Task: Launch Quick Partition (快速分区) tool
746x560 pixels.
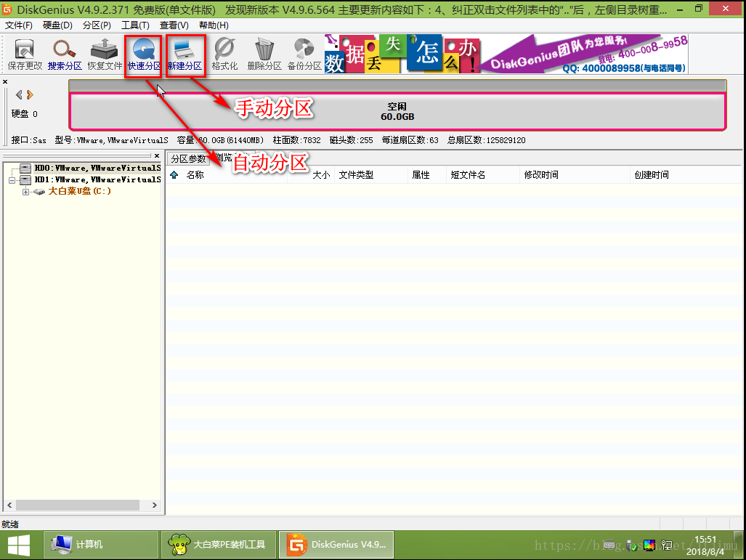Action: coord(144,54)
